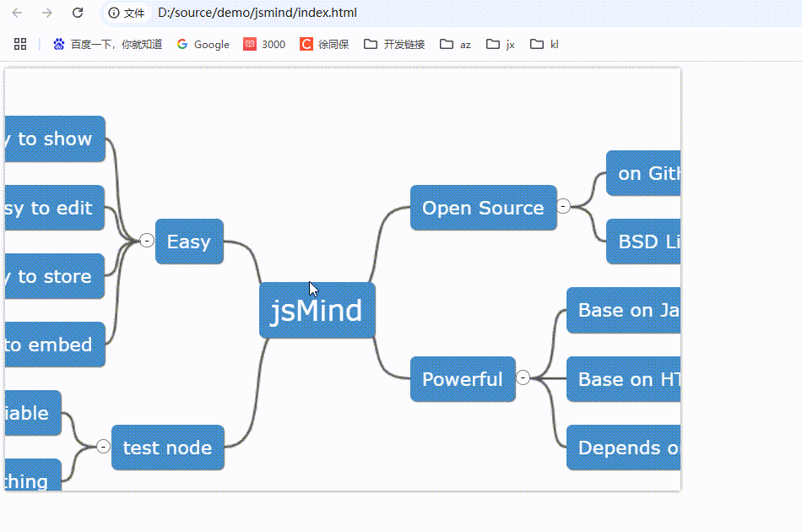
Task: Select the 'Base on HT' child node
Action: [624, 379]
